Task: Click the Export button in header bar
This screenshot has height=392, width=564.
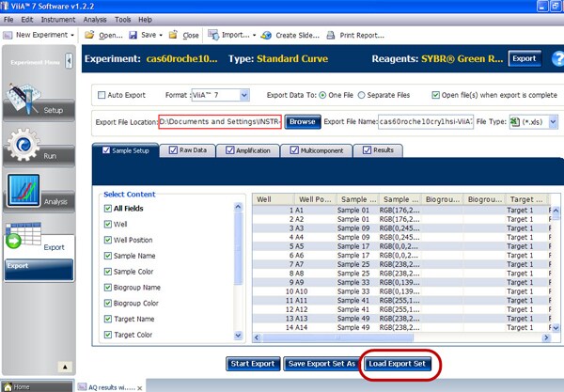Action: pyautogui.click(x=525, y=58)
